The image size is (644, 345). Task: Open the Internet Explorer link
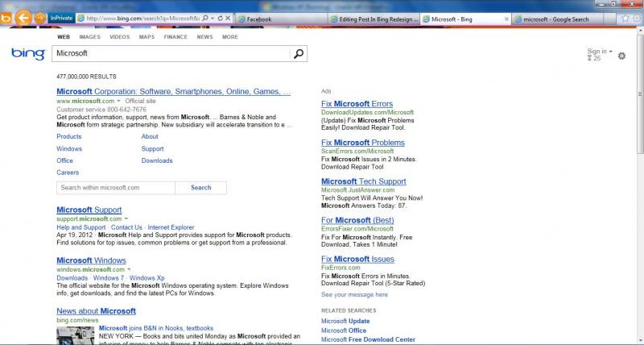click(x=171, y=227)
